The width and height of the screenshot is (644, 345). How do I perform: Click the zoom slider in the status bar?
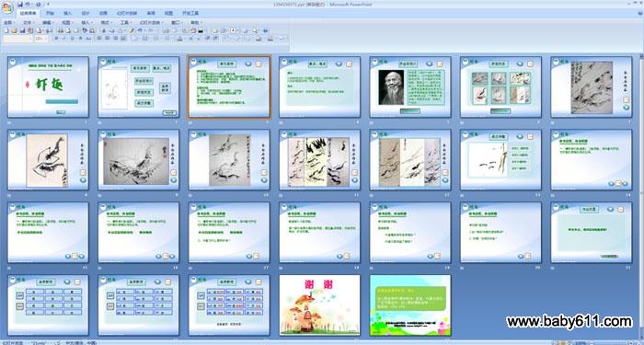pyautogui.click(x=611, y=342)
